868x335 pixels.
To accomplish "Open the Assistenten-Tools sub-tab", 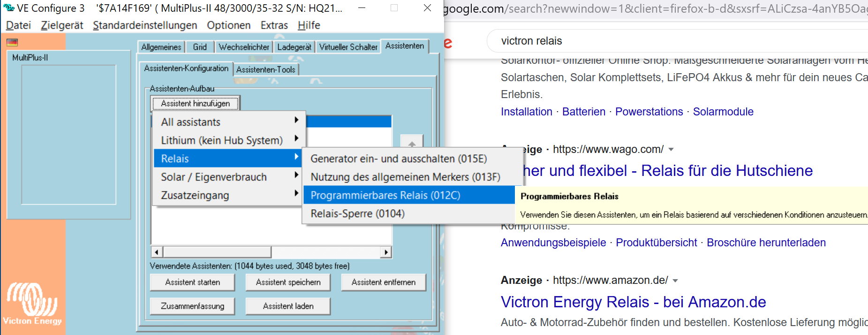I will (x=265, y=69).
